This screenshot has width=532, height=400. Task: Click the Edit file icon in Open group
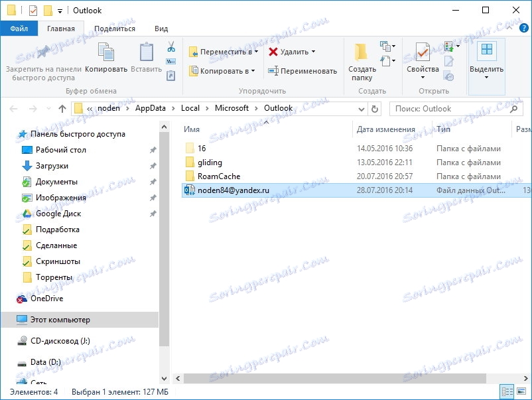[448, 62]
